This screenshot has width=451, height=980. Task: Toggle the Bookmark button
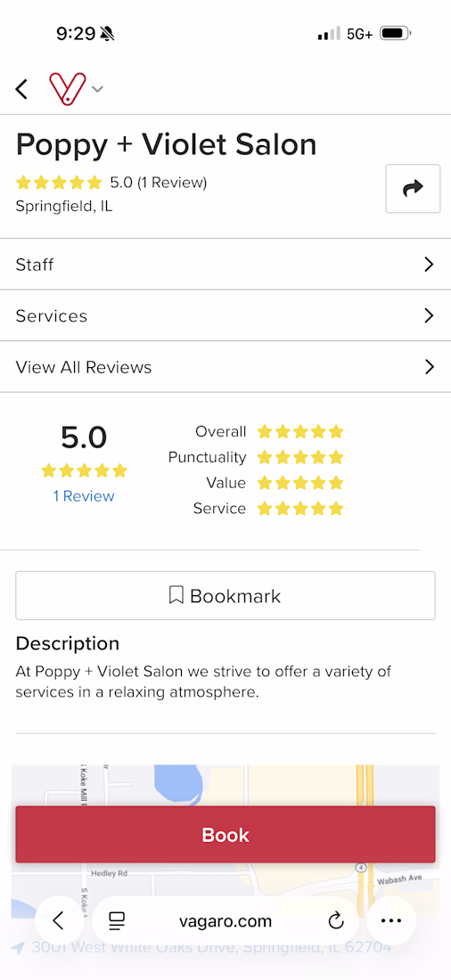(225, 596)
